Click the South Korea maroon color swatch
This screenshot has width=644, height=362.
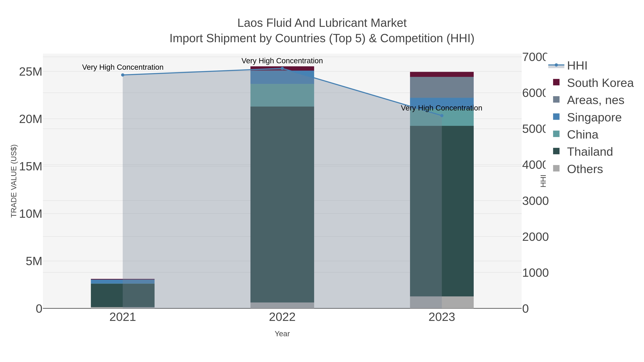[556, 82]
